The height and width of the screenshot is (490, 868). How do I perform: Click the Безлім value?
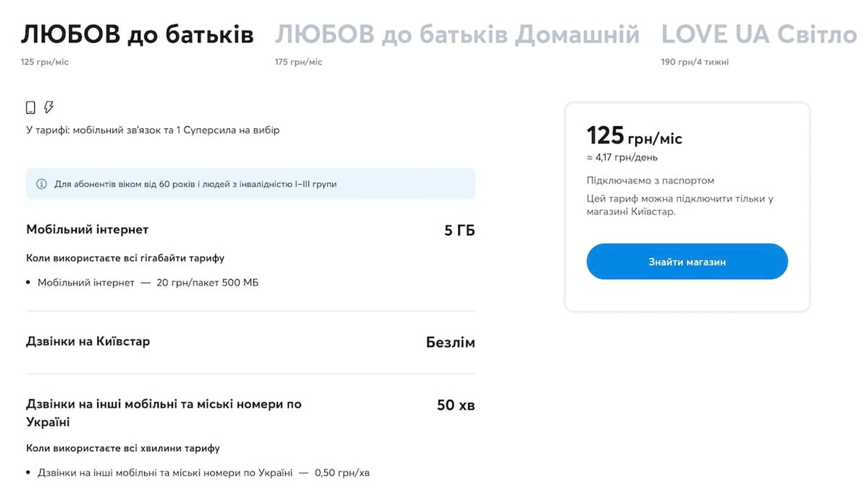450,343
